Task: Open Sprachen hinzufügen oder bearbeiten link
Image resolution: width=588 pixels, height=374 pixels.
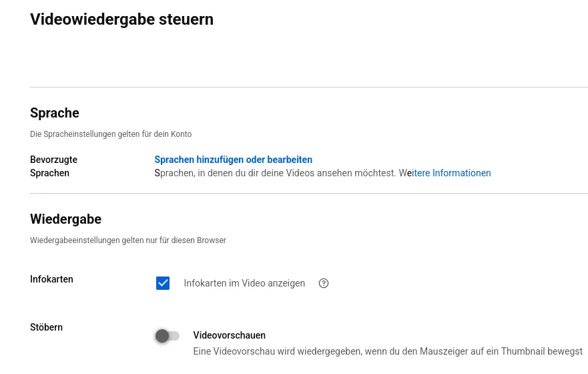Action: (233, 160)
